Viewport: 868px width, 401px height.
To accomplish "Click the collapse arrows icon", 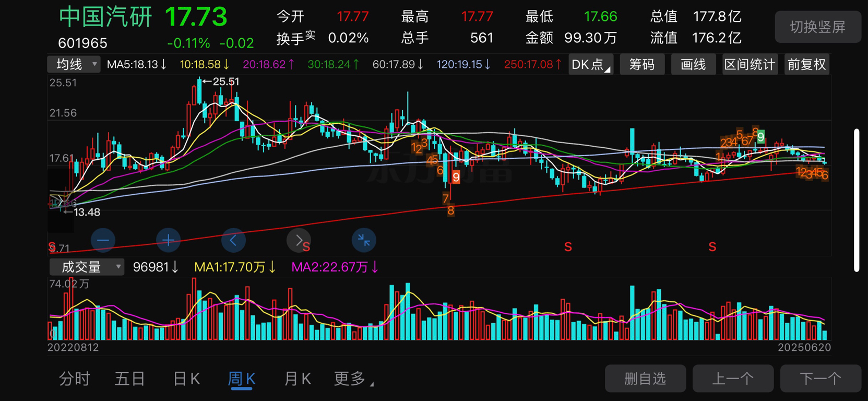I will click(364, 240).
